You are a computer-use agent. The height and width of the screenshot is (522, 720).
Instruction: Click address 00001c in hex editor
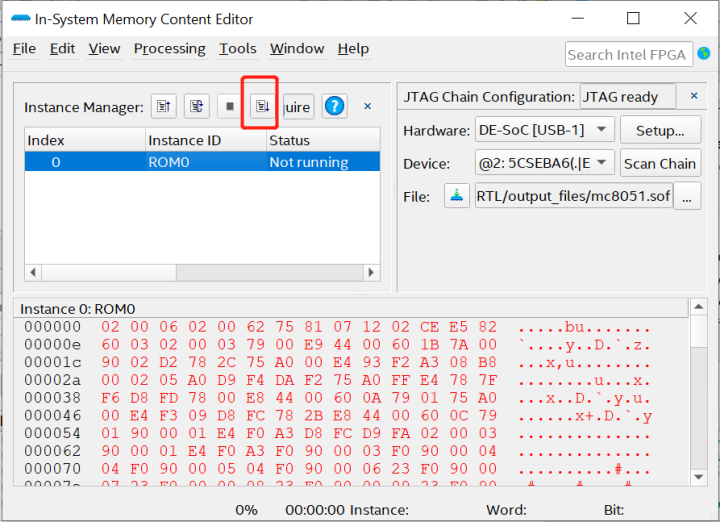(x=52, y=362)
